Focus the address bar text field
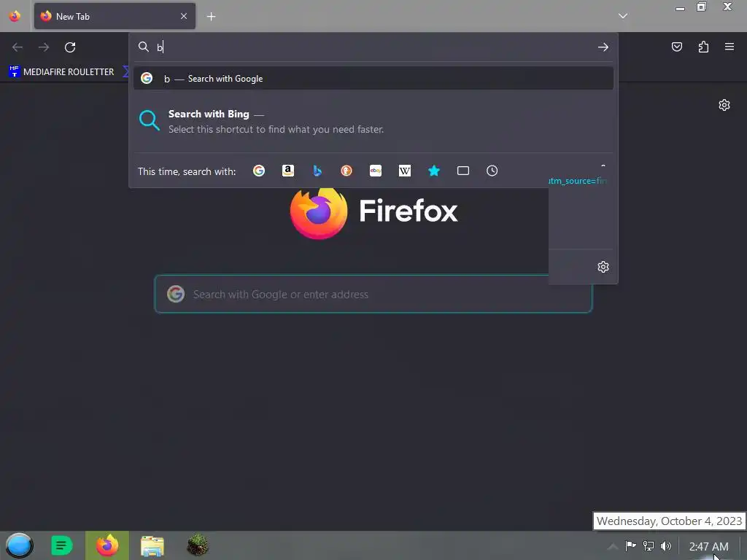Screen dimensions: 747x560 pyautogui.click(x=374, y=47)
